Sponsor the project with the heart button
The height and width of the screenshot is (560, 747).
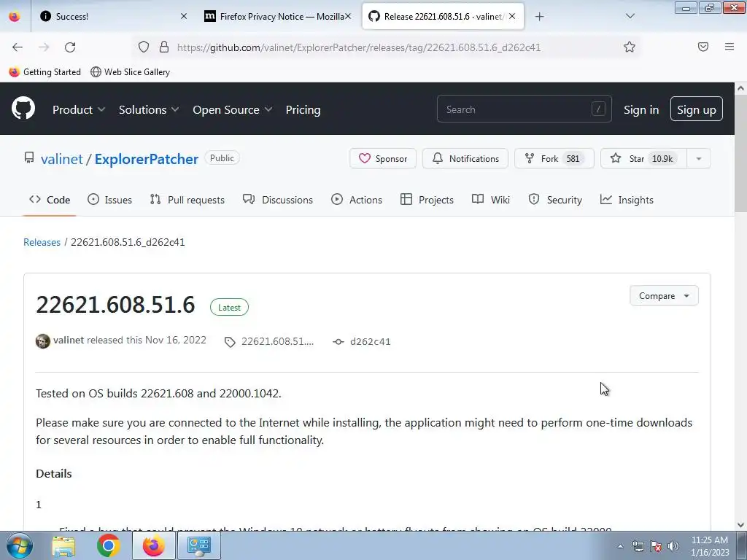coord(383,158)
